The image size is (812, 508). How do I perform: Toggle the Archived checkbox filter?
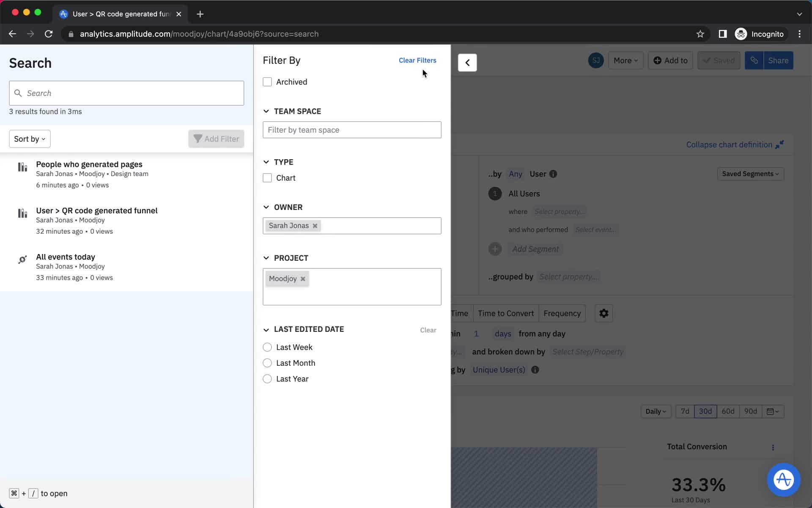click(267, 82)
